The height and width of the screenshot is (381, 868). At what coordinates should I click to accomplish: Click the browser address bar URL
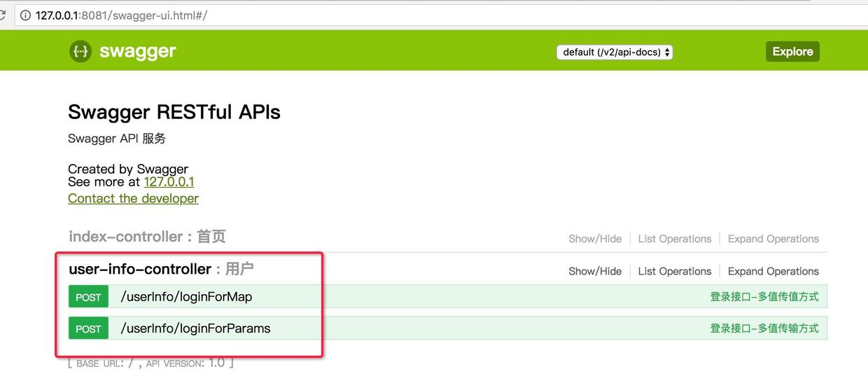tap(121, 15)
